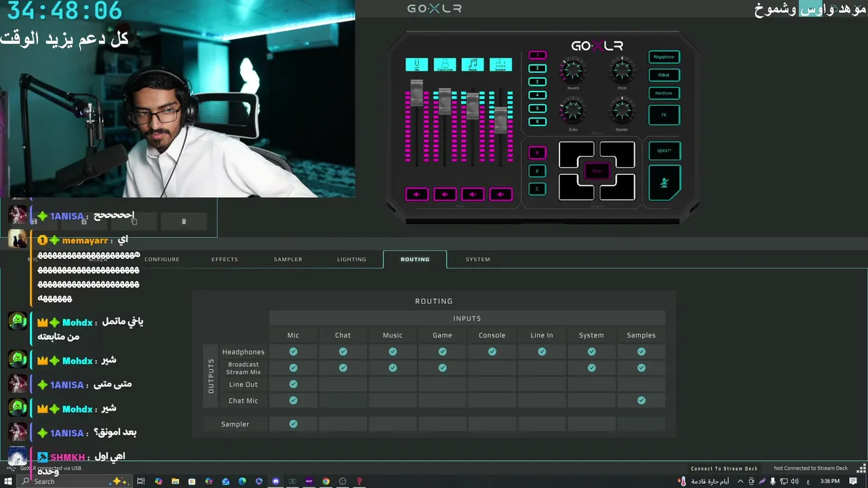Click the Gender knob

tap(622, 110)
